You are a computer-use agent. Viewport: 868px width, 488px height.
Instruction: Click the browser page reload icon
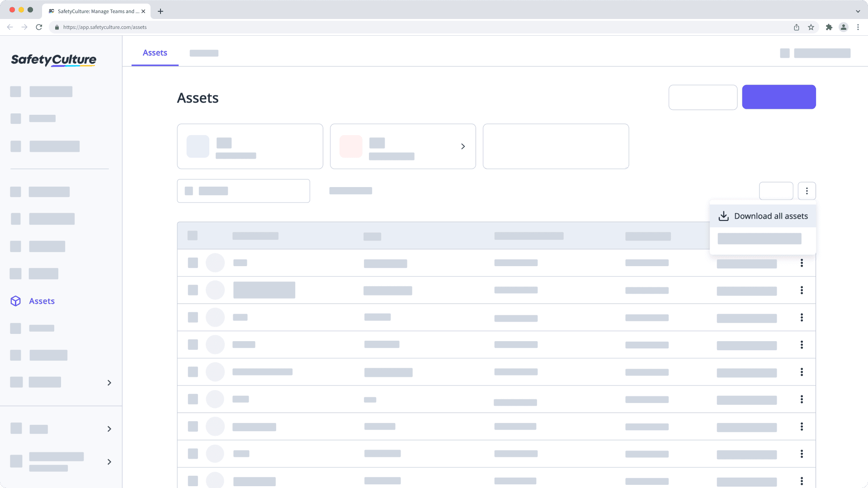click(39, 27)
